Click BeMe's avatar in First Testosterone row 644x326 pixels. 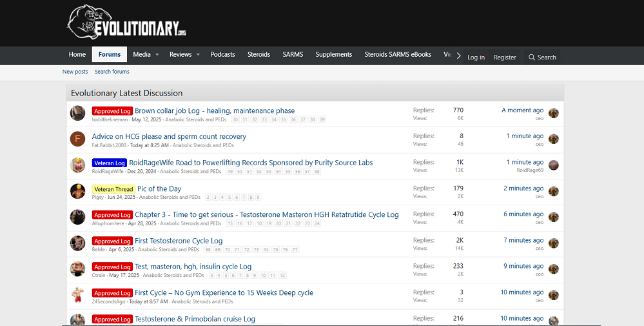click(x=77, y=243)
